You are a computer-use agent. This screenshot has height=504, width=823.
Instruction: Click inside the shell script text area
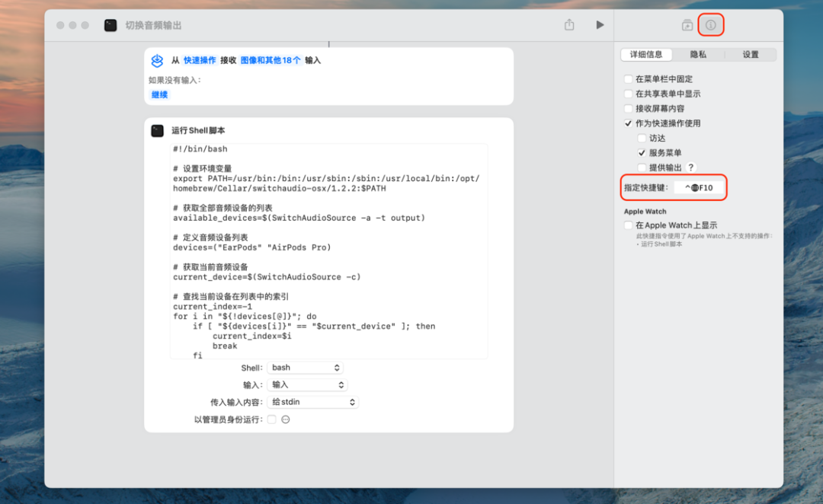pyautogui.click(x=328, y=251)
